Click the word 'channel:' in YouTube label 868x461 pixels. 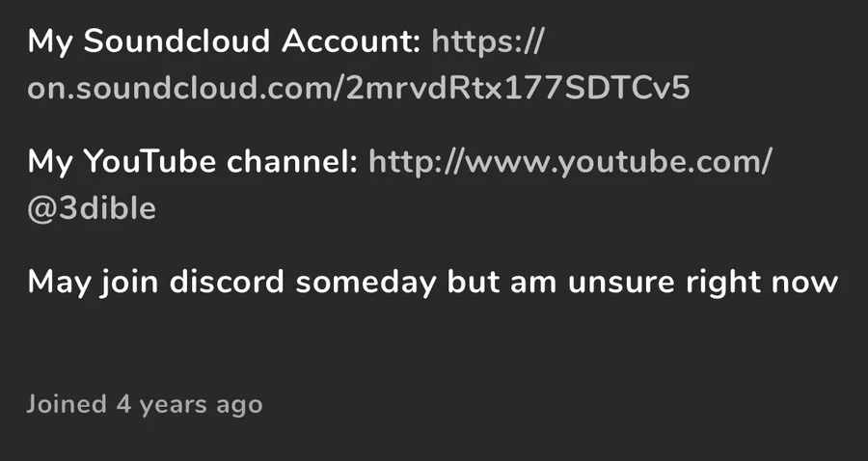point(291,162)
